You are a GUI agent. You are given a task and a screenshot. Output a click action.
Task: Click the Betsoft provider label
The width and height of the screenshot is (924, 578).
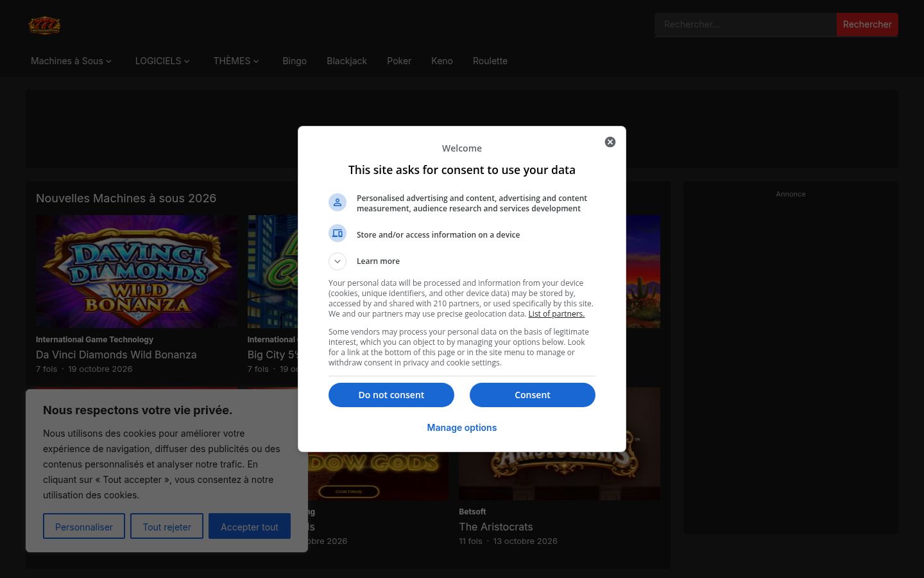coord(472,512)
